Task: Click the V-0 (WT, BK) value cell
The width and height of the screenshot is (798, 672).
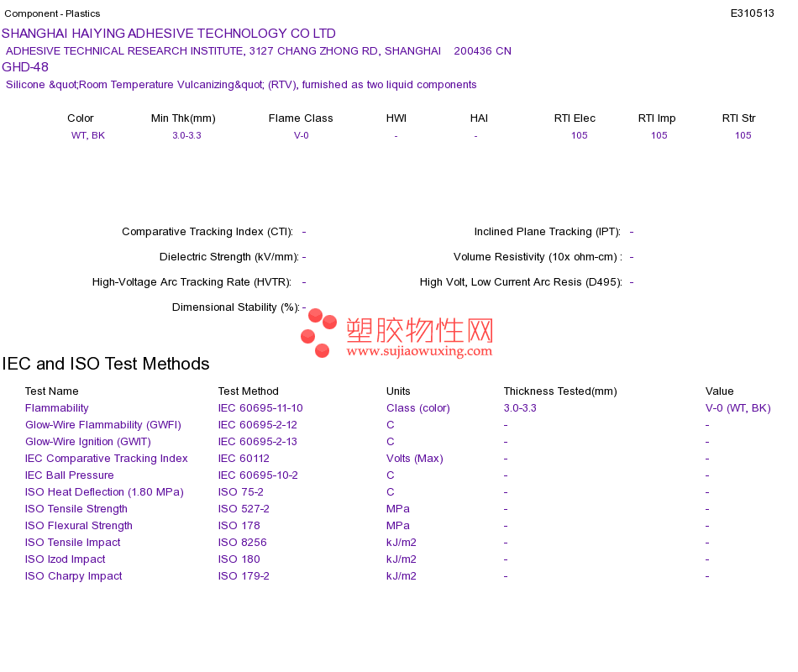Action: pos(738,407)
